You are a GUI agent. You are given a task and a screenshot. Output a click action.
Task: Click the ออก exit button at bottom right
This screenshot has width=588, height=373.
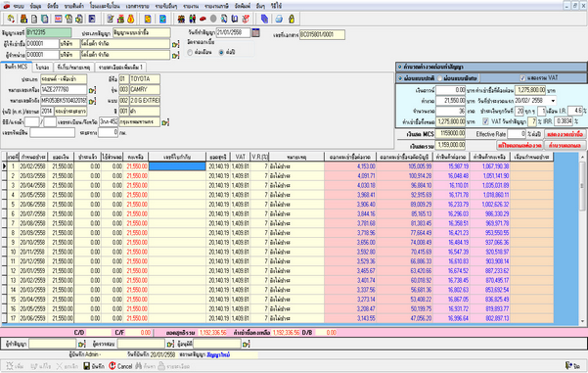[573, 365]
